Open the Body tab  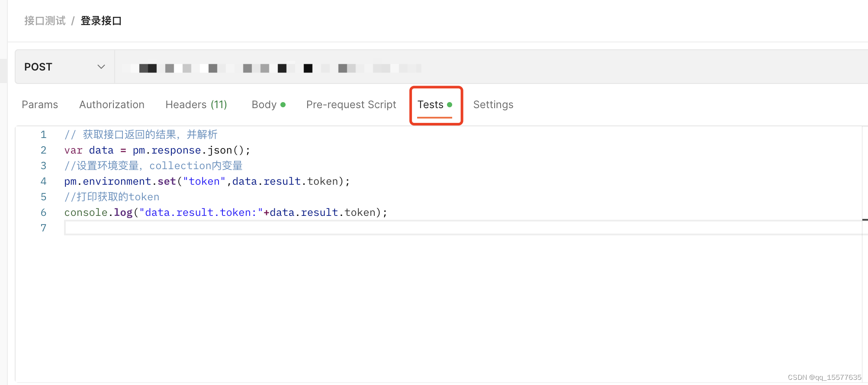coord(268,105)
